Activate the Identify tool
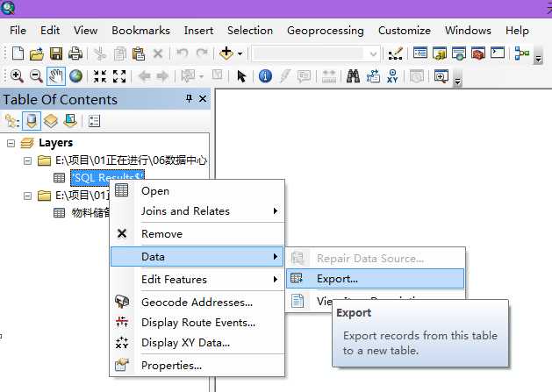552x392 pixels. (x=265, y=76)
